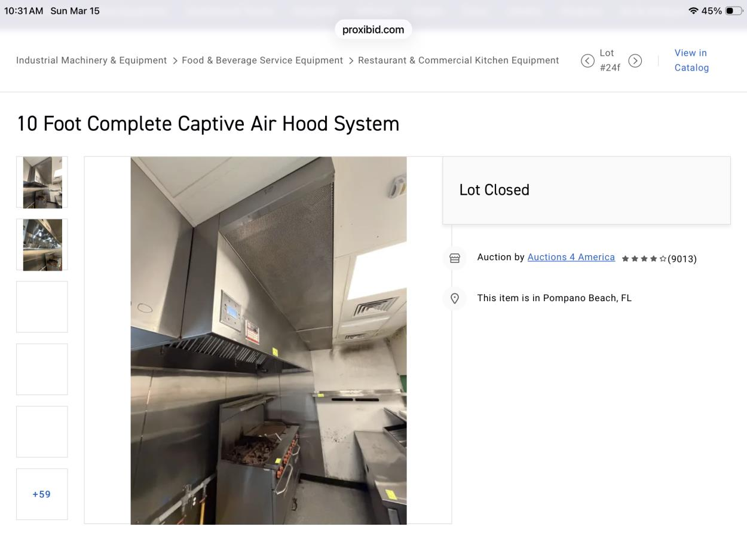The height and width of the screenshot is (560, 747).
Task: Click View in Catalog link
Action: tap(691, 60)
